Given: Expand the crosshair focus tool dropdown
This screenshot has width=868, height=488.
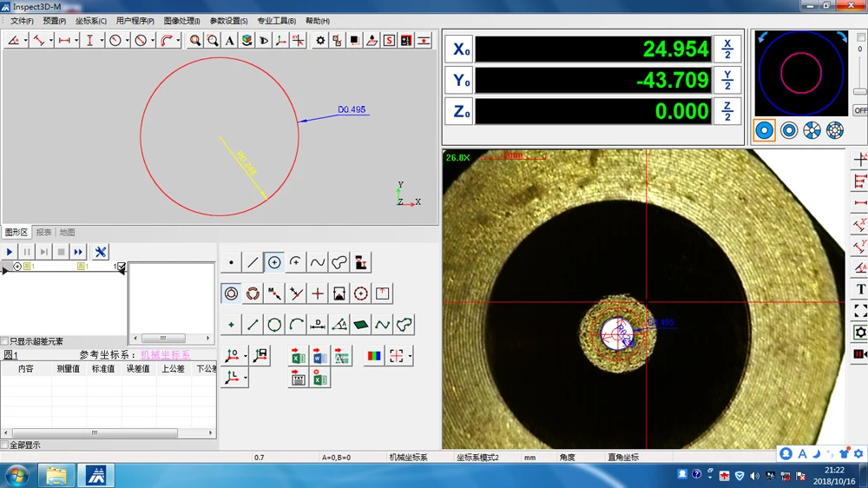Looking at the screenshot, I should tap(410, 356).
